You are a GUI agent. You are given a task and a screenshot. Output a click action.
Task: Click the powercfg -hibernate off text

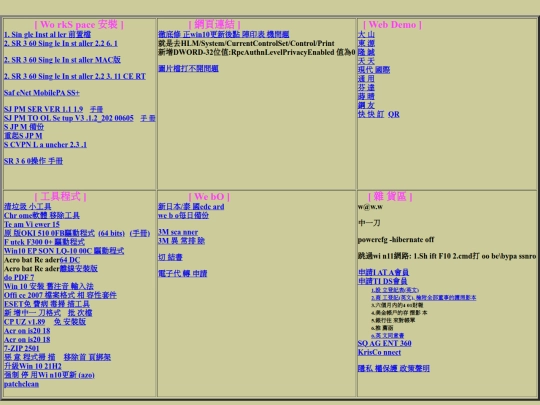coord(396,240)
